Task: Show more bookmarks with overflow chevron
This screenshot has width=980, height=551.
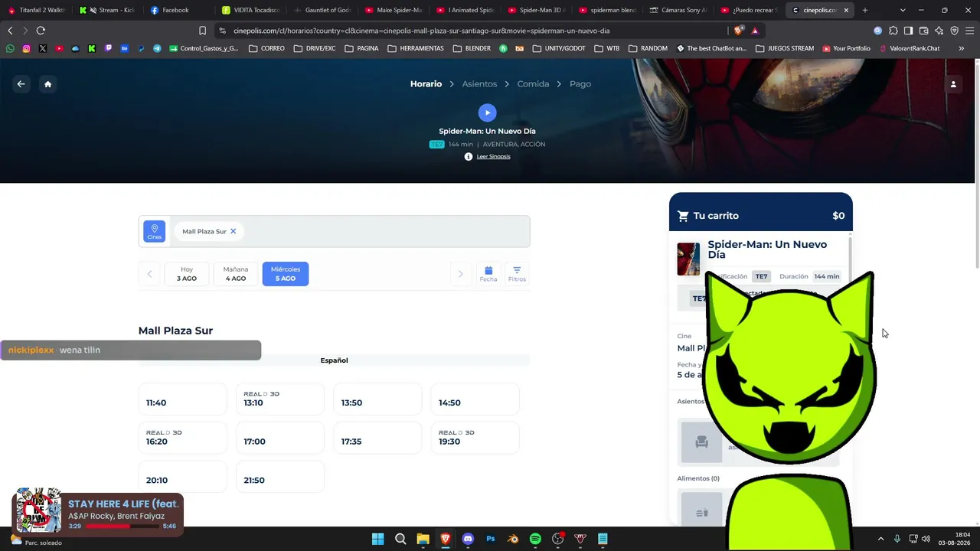Action: tap(961, 48)
